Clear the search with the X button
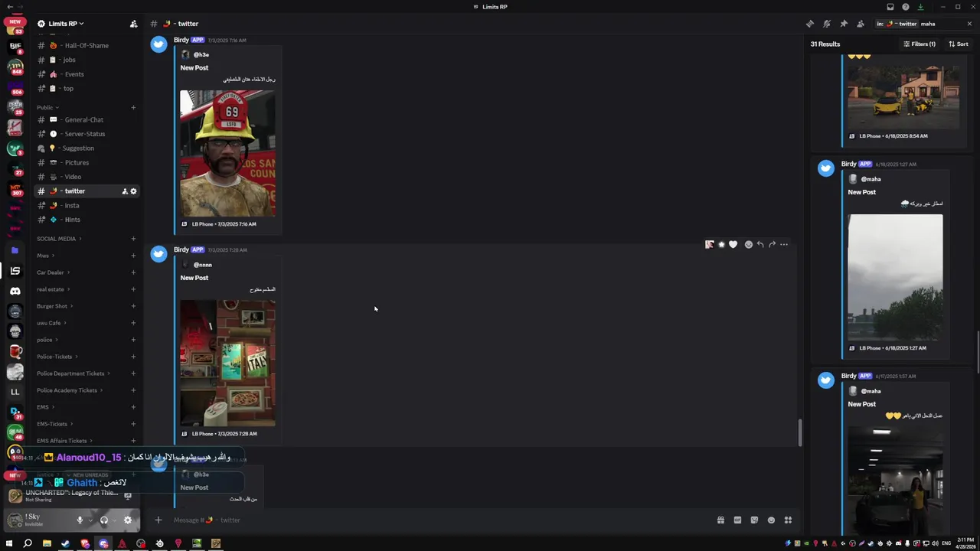The width and height of the screenshot is (980, 551). point(969,24)
